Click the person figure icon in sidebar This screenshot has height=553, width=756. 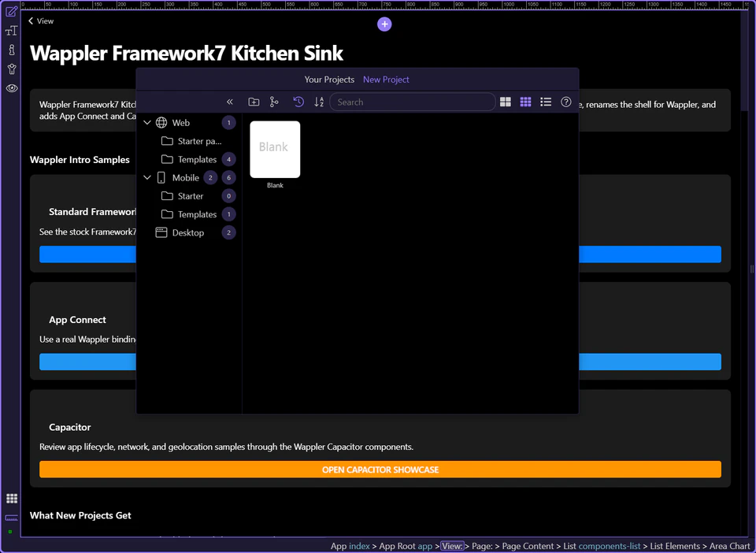click(x=12, y=69)
